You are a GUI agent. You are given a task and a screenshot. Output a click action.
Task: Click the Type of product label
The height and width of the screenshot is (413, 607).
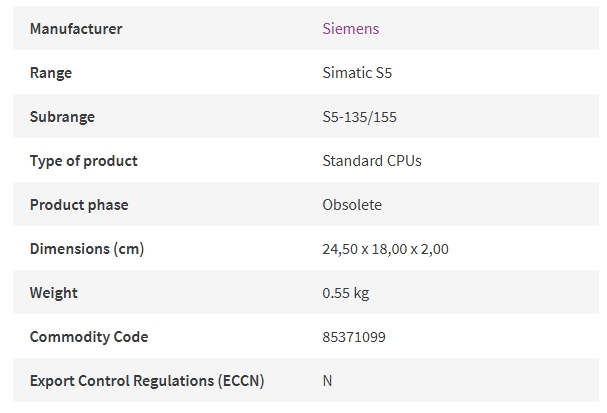click(83, 161)
